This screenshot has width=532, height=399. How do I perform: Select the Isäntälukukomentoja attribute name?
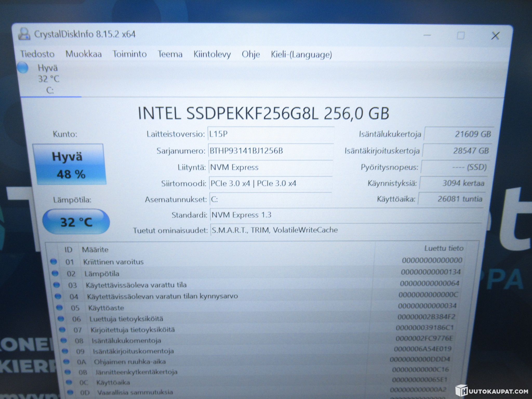coord(126,341)
